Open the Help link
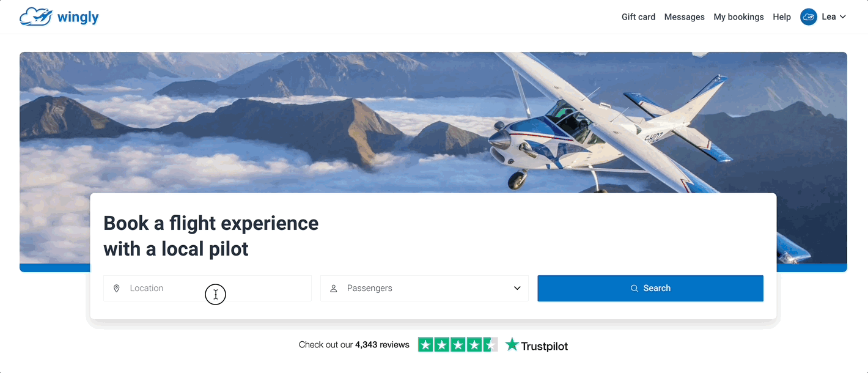 pos(782,17)
